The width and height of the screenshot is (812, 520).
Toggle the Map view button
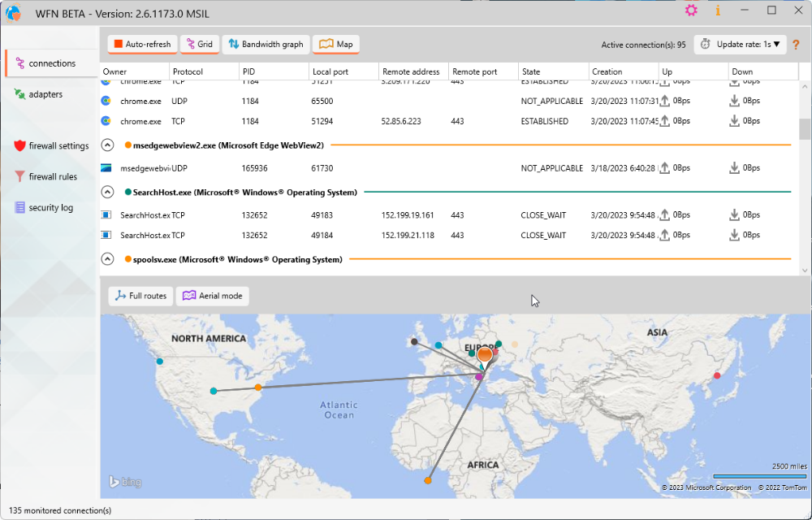click(336, 44)
